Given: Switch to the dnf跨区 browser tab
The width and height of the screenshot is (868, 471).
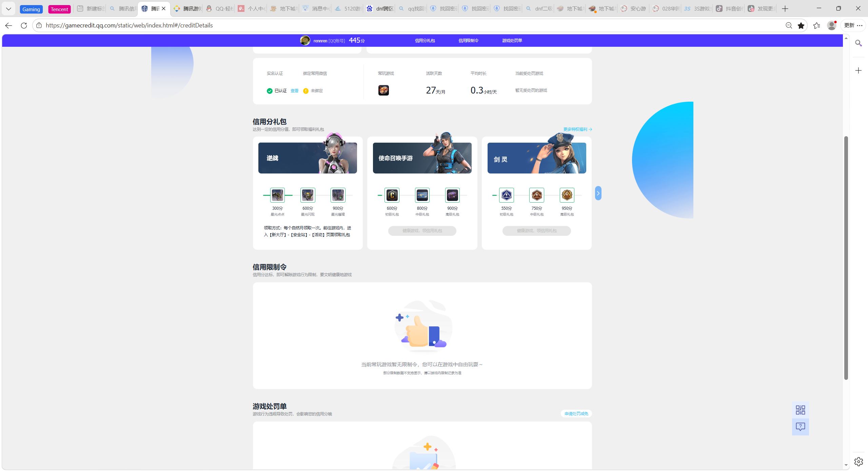Looking at the screenshot, I should click(x=380, y=9).
